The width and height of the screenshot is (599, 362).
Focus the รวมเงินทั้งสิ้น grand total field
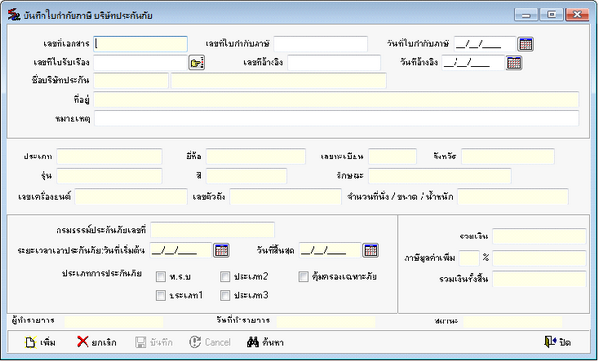(x=539, y=279)
